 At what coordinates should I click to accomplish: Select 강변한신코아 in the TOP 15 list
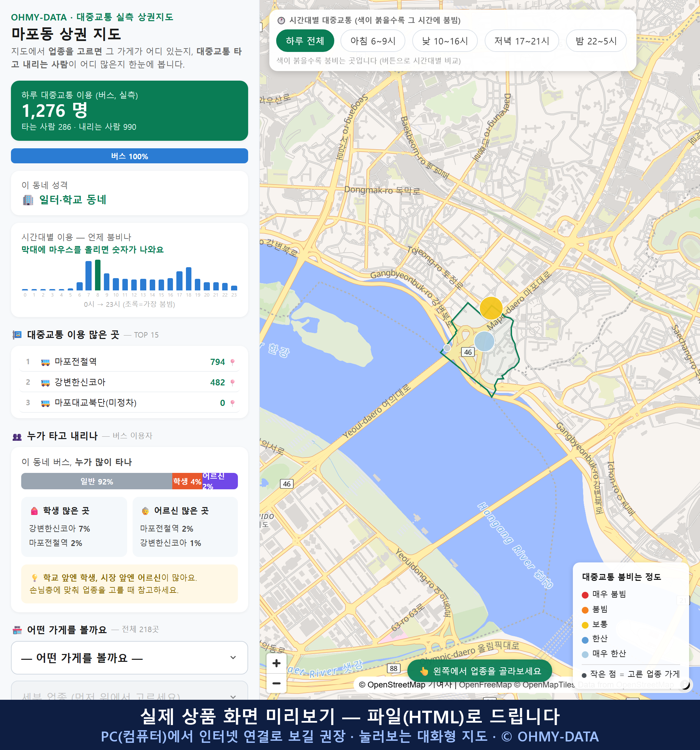[130, 382]
